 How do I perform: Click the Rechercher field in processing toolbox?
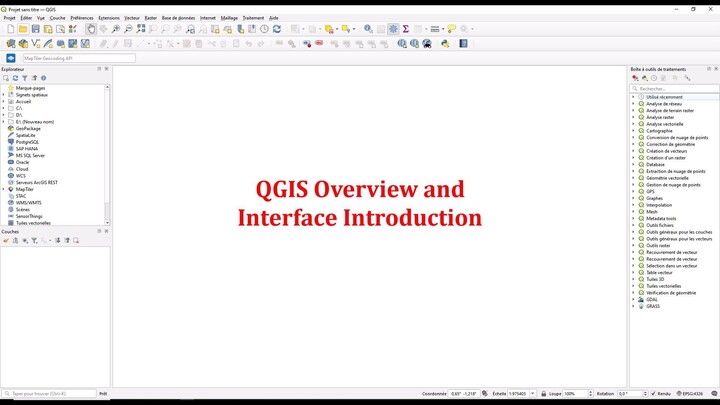click(x=675, y=88)
